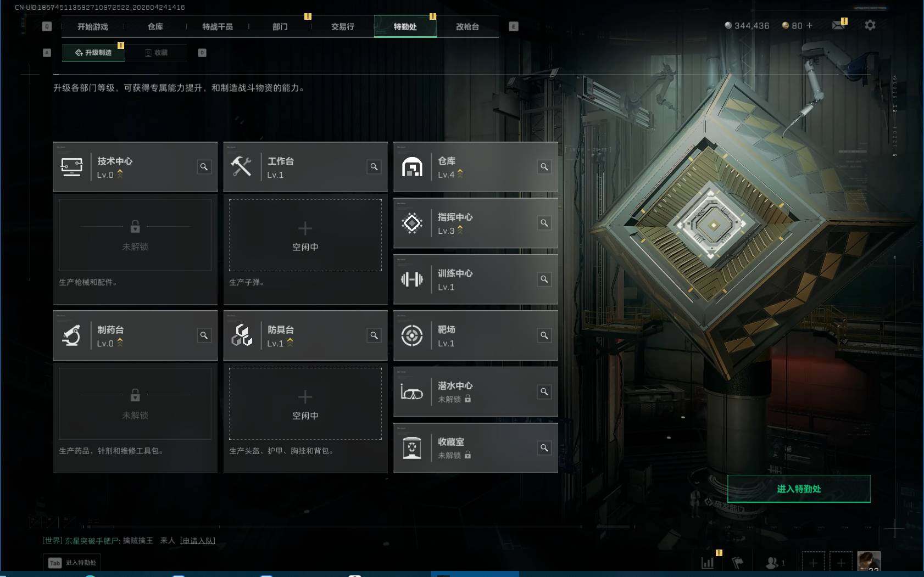Open the 指挥中心 Lv.3 card

tap(476, 223)
